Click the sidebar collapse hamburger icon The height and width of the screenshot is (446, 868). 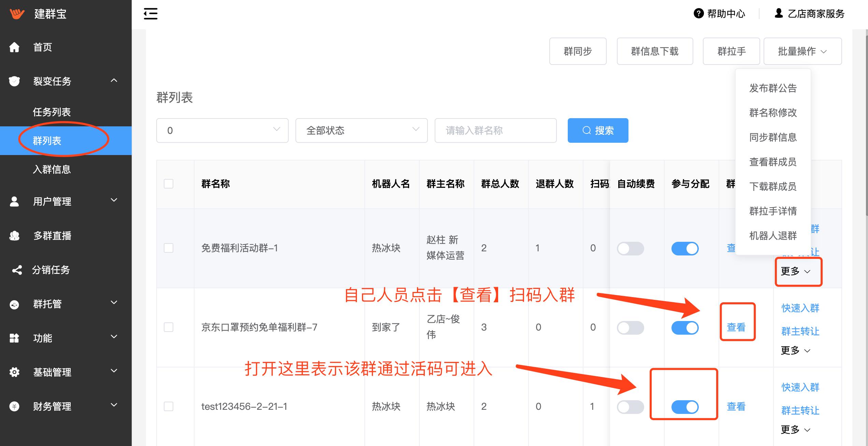pos(150,14)
